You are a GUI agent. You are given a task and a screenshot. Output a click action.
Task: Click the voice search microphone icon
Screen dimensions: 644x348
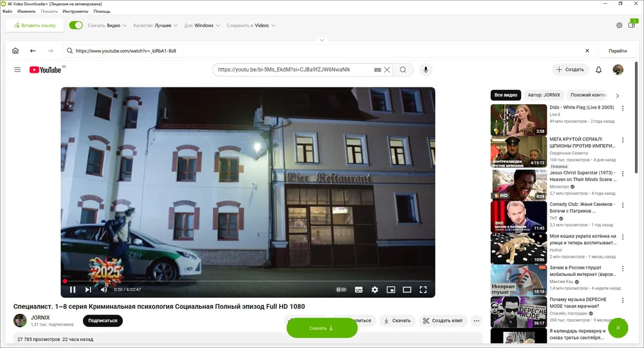tap(425, 69)
